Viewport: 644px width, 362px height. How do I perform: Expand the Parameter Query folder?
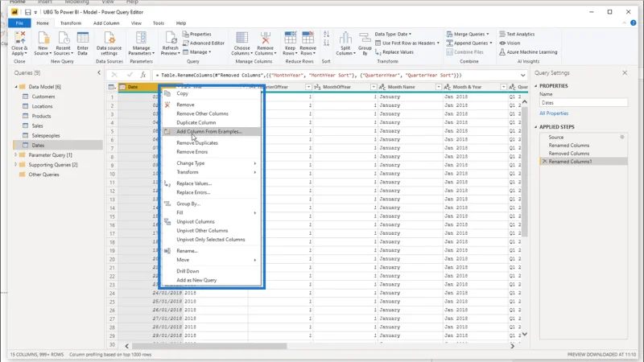tap(16, 154)
